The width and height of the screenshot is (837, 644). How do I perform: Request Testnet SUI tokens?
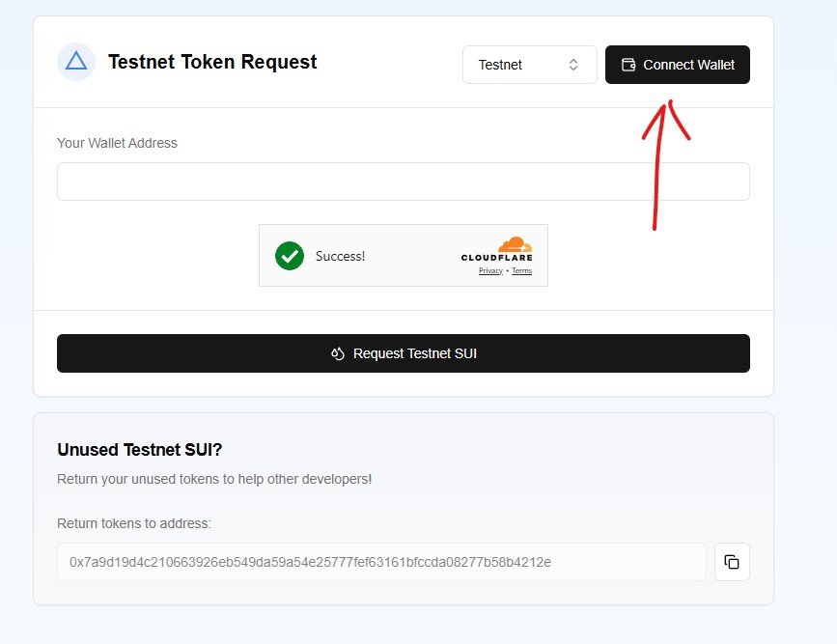click(404, 353)
